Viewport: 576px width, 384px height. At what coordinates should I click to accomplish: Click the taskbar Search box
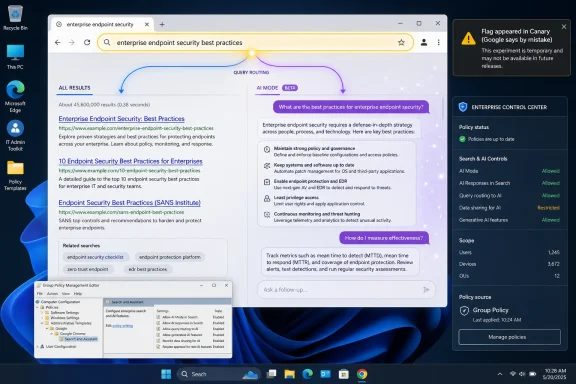219,374
